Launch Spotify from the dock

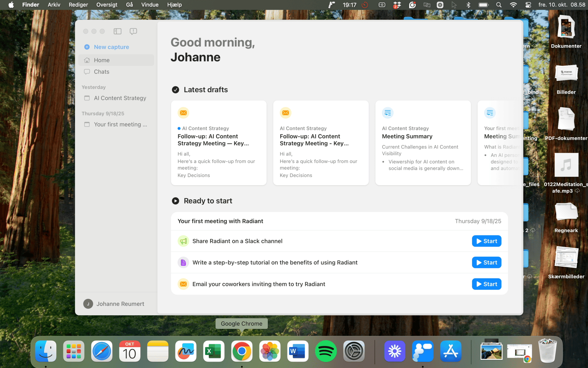coord(326,351)
